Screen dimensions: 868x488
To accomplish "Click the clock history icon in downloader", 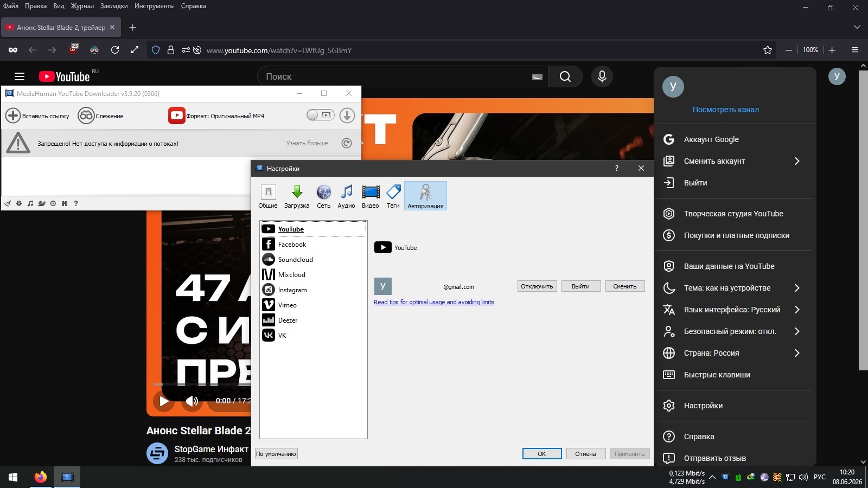I will coord(53,203).
